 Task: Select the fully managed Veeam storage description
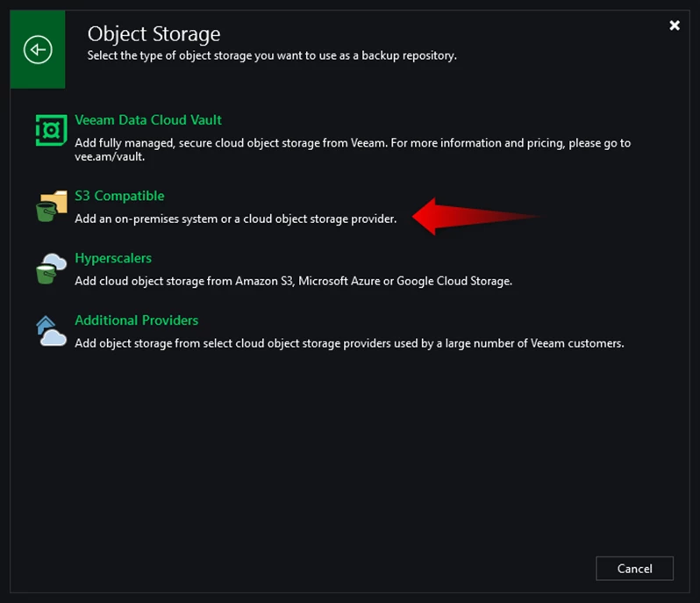353,149
